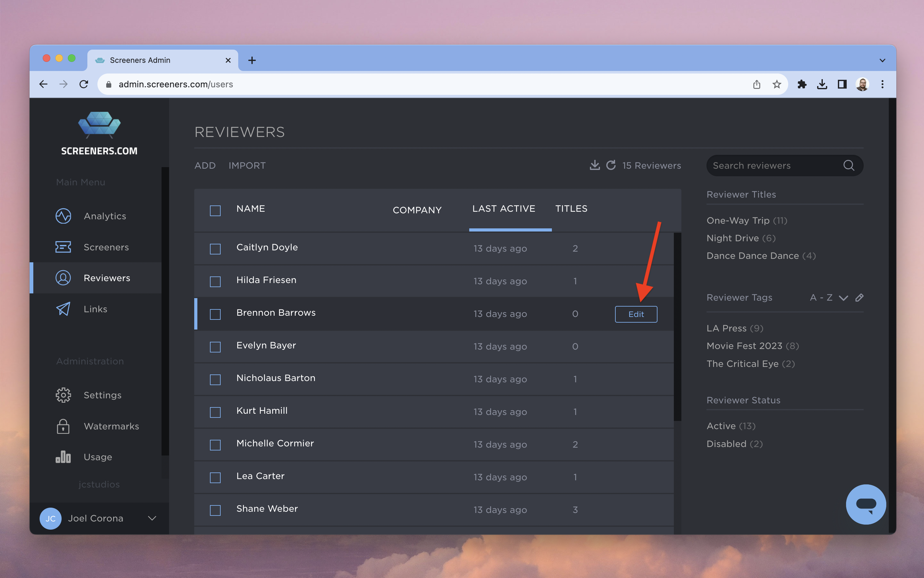Toggle browser side panel icon
This screenshot has height=578, width=924.
point(842,84)
